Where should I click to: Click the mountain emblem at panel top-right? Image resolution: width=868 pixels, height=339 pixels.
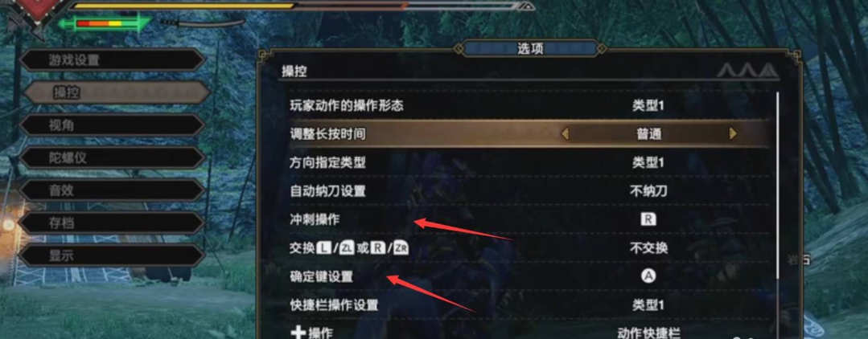click(747, 71)
